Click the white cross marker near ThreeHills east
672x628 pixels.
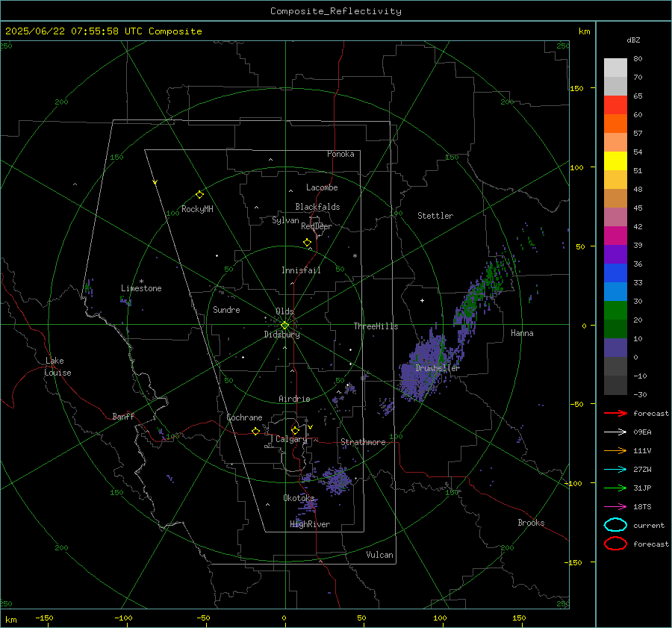(422, 300)
